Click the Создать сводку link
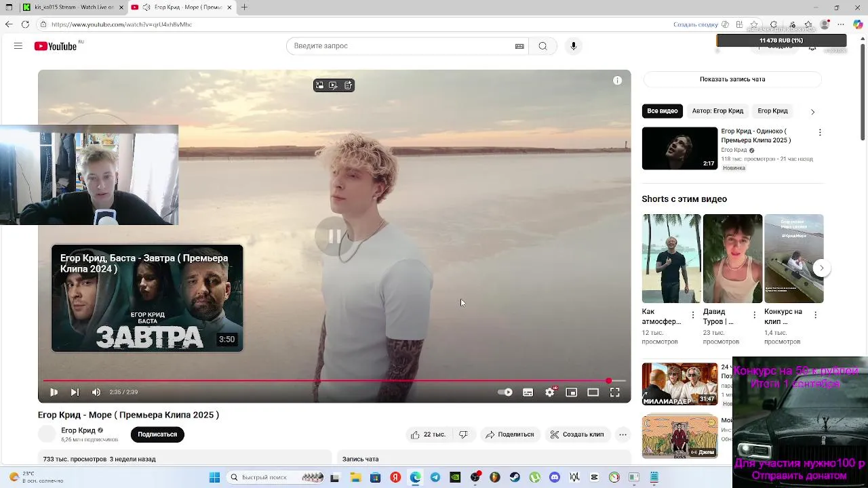 (695, 24)
